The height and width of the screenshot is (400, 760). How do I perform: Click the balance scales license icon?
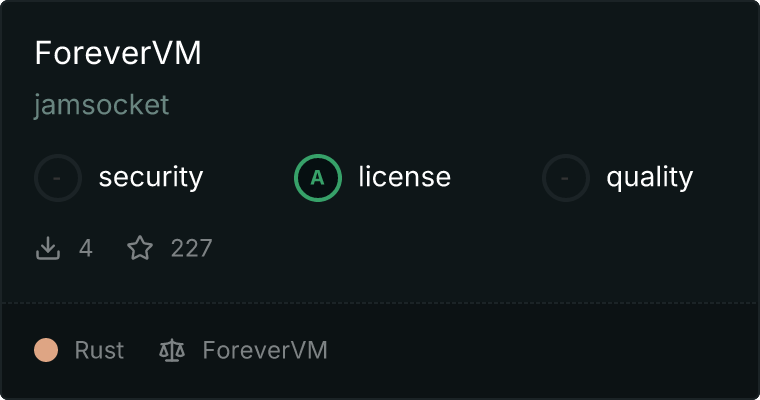tap(172, 351)
